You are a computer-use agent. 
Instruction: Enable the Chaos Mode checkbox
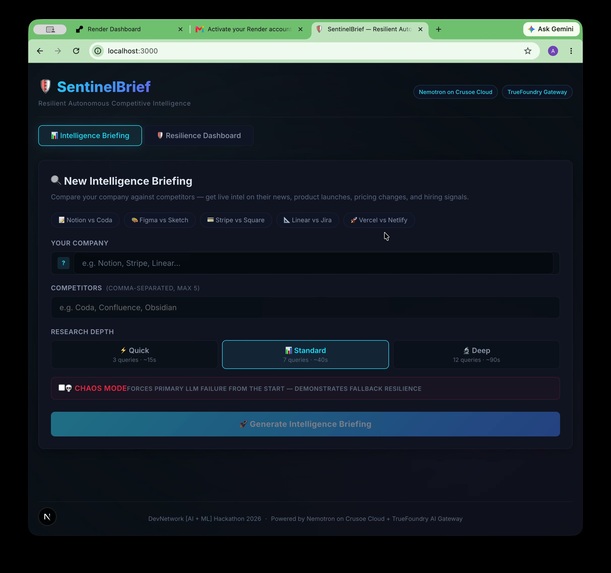pos(62,388)
